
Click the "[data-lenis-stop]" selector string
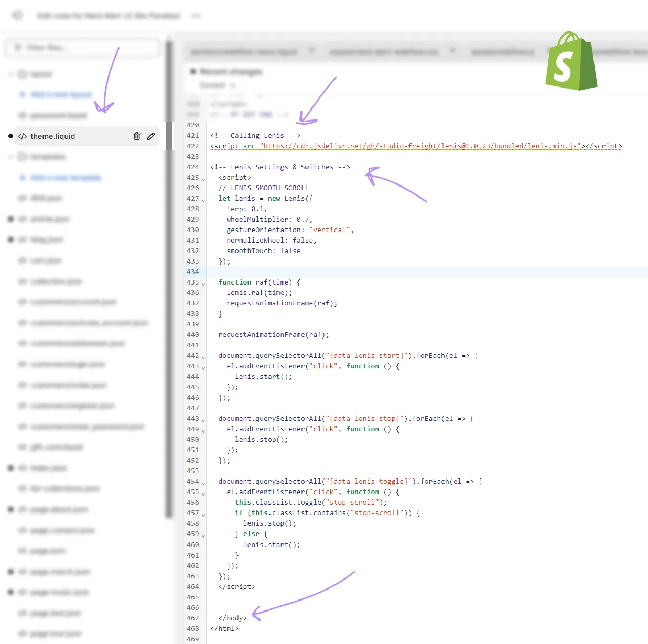364,419
